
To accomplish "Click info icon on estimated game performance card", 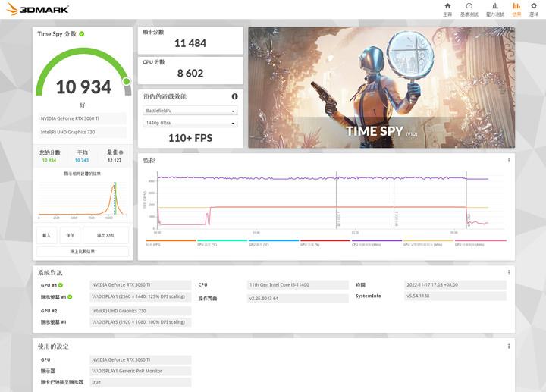I will click(x=234, y=96).
